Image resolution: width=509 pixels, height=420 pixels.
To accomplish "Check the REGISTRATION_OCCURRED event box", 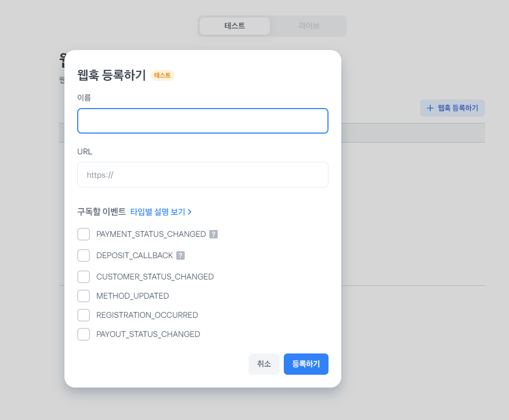I will pos(84,315).
